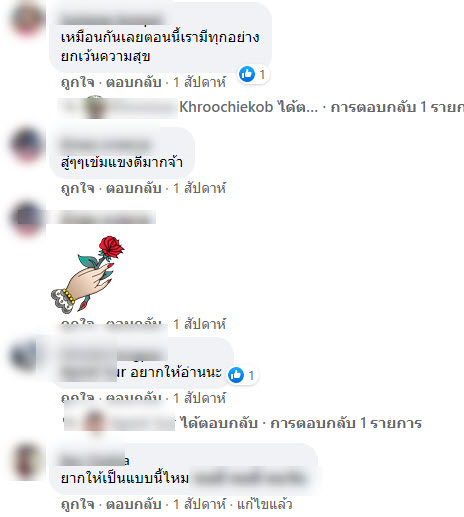Expand 'ได้ตอบกลับ · การตอบกลับ 1 รายการ' replies
The width and height of the screenshot is (464, 517).
coord(301,423)
